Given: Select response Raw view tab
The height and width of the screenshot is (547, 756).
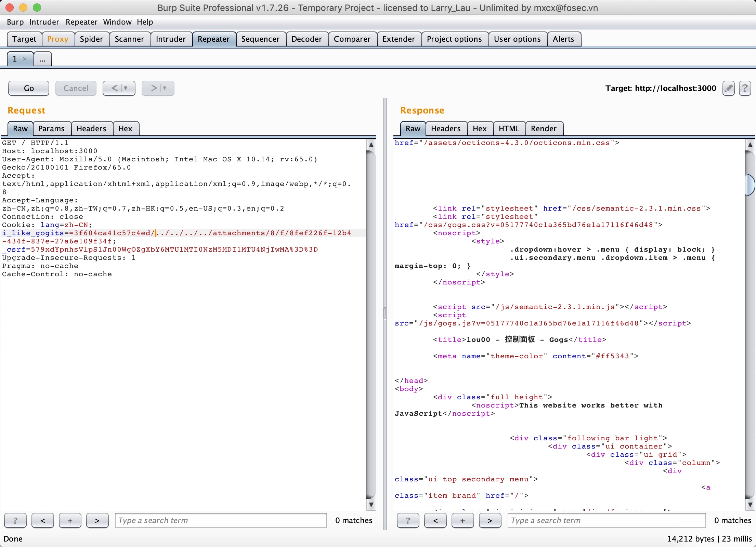Looking at the screenshot, I should click(413, 129).
